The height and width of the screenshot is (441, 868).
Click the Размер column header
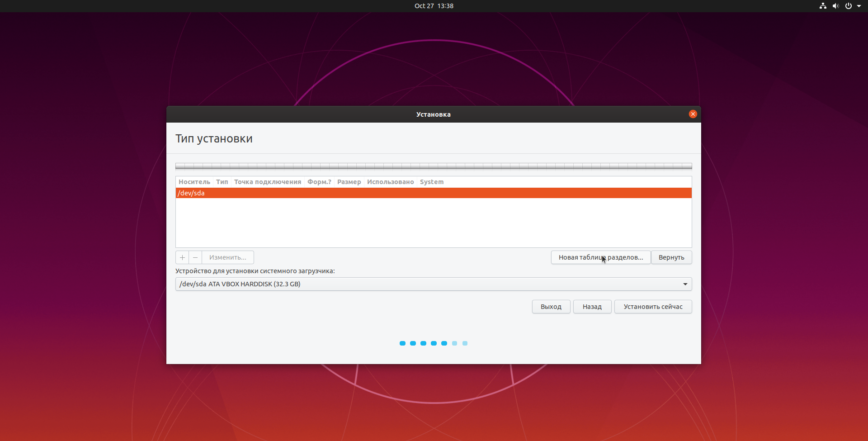tap(349, 182)
